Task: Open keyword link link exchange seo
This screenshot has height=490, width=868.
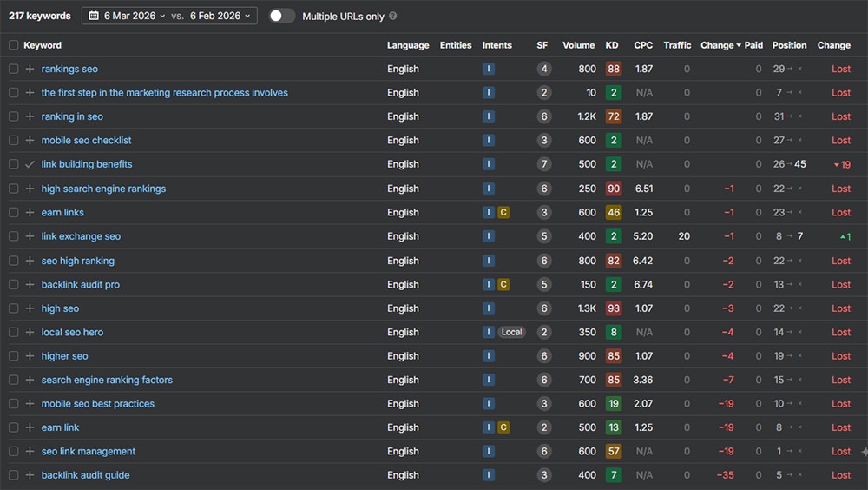Action: point(81,236)
